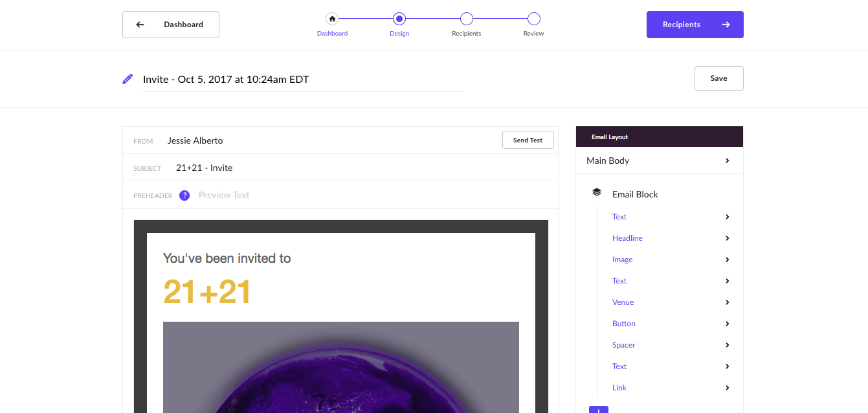Select "You've been invited to" text

tap(227, 258)
